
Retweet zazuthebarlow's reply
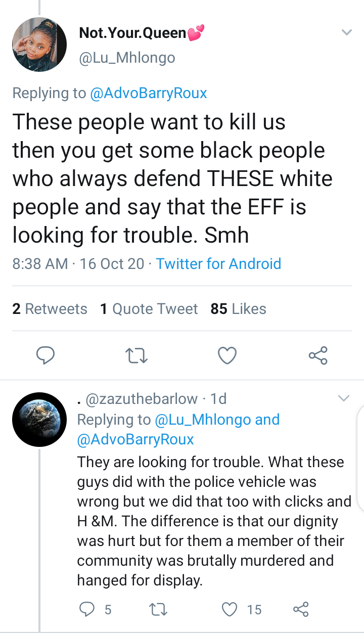coord(159,610)
